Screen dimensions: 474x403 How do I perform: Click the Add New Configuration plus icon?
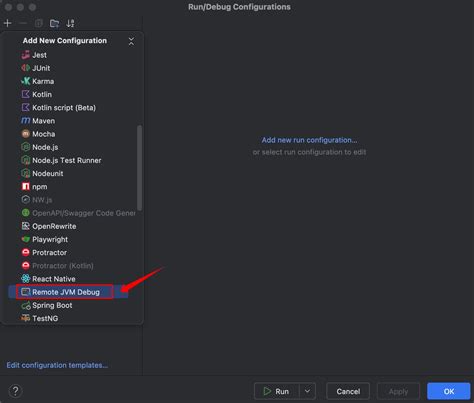7,23
